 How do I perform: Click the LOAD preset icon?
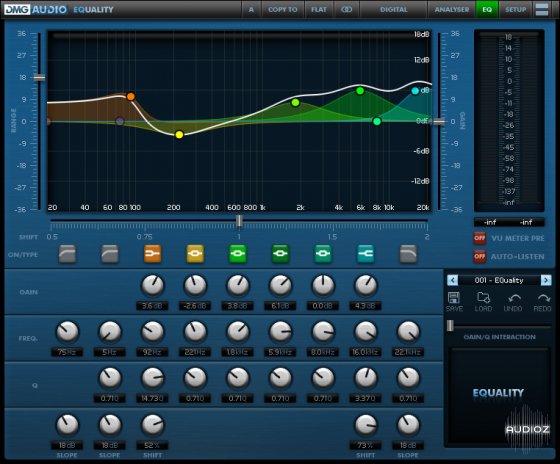pyautogui.click(x=483, y=301)
